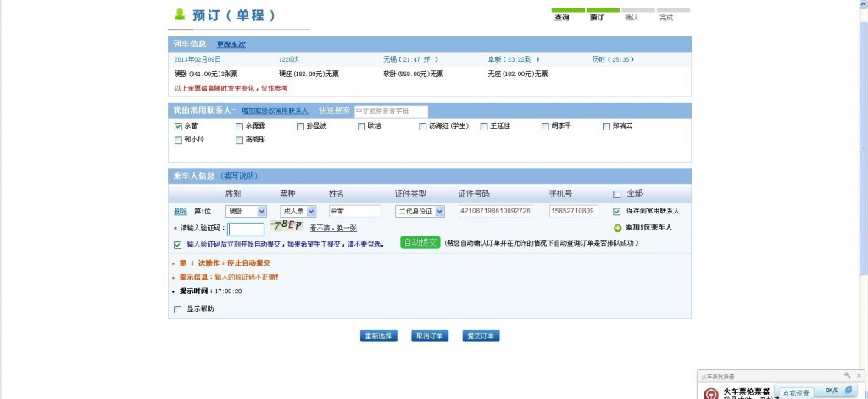The height and width of the screenshot is (399, 868).
Task: Check the 王延佳 contact checkbox
Action: (484, 127)
